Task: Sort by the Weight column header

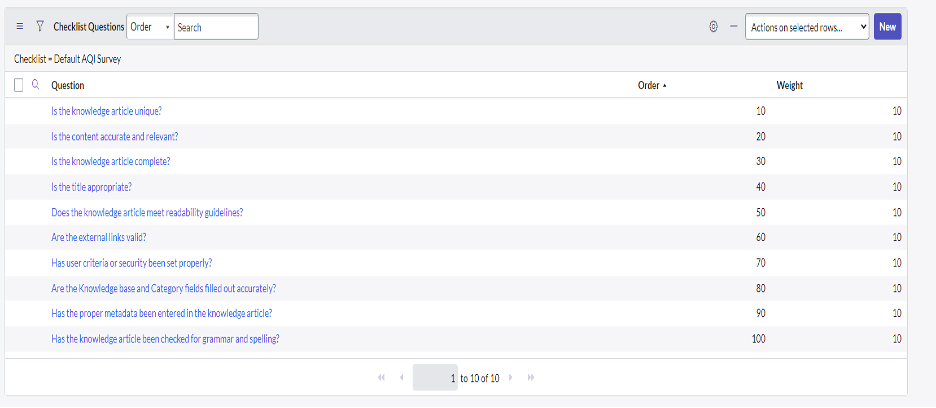Action: (789, 85)
